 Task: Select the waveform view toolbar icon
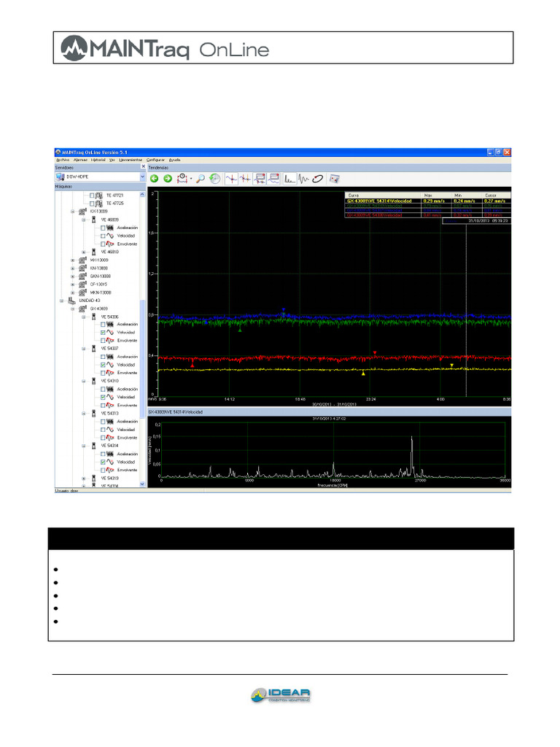304,178
